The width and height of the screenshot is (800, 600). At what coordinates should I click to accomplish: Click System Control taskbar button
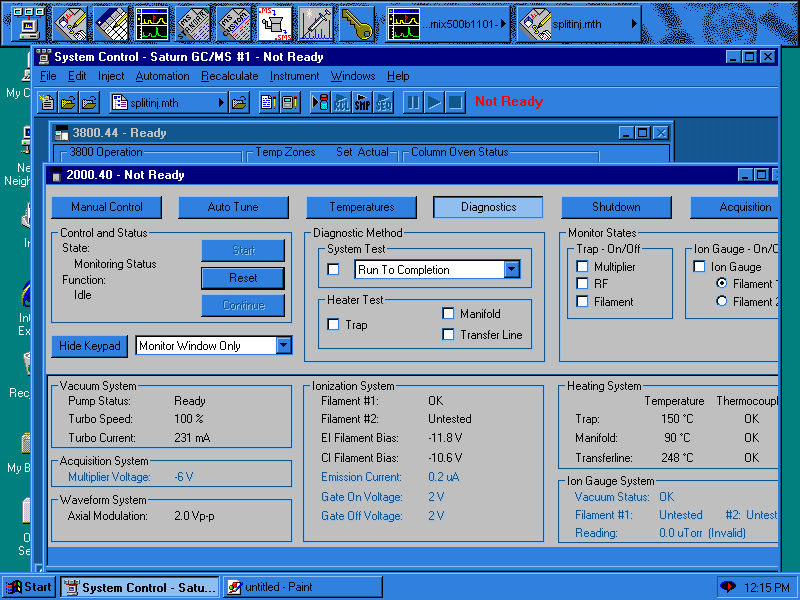[140, 587]
